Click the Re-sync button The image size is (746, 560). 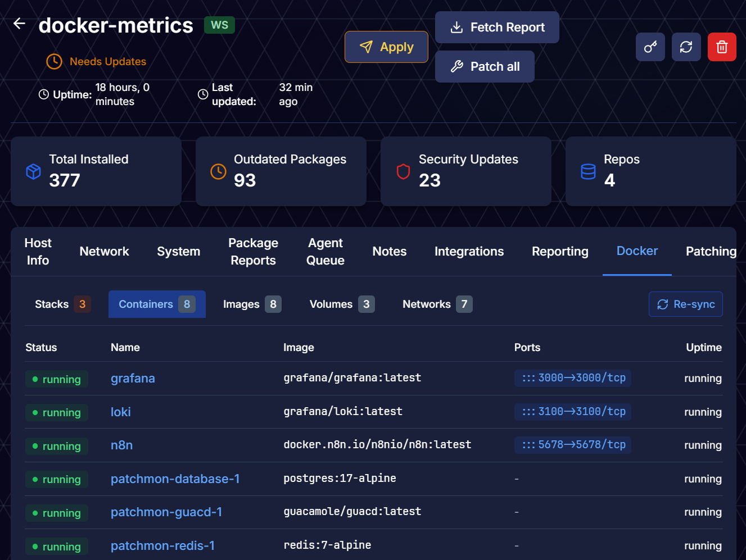[686, 304]
